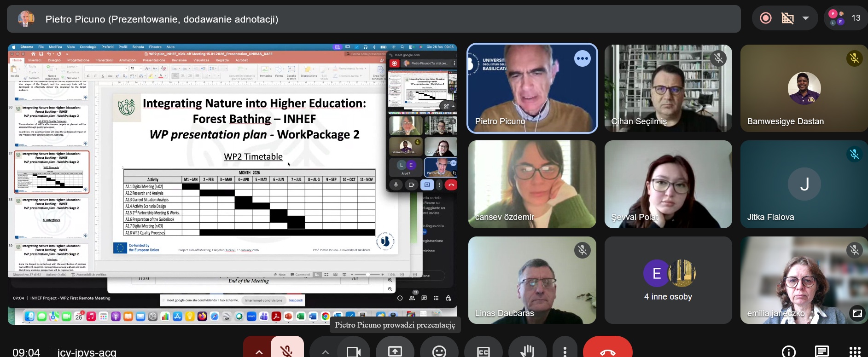Click the picture-in-picture icon on emilia's tile

tap(857, 313)
